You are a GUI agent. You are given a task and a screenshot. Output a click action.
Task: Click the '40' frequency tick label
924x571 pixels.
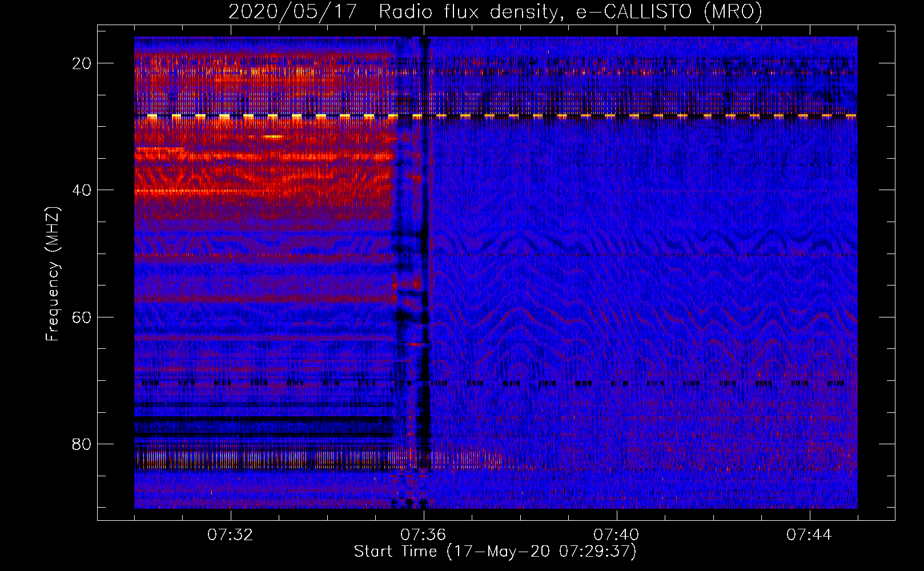point(82,190)
